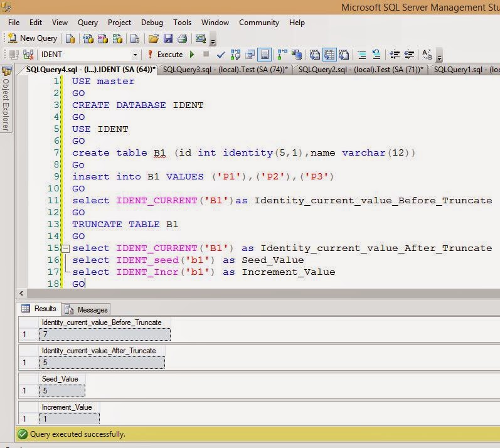The width and height of the screenshot is (500, 448).
Task: Open Query Options dialog icon
Action: click(250, 55)
